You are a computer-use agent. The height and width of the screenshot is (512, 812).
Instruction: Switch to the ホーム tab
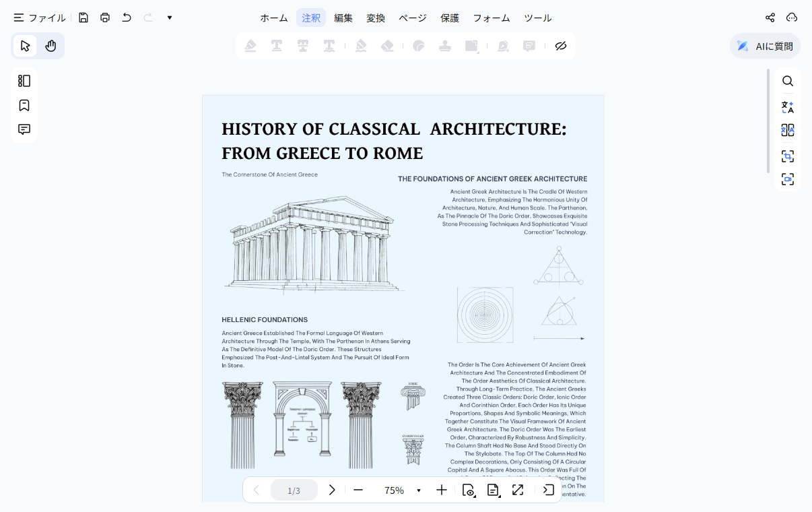point(274,18)
